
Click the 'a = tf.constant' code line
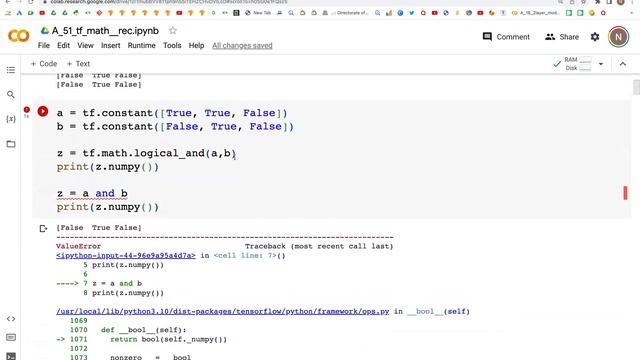tap(172, 113)
